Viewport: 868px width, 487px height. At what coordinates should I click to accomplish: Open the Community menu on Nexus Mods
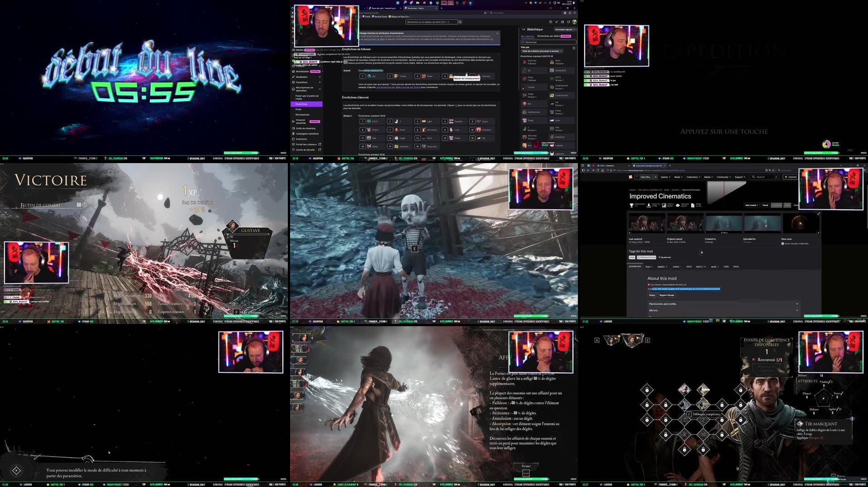pyautogui.click(x=723, y=177)
